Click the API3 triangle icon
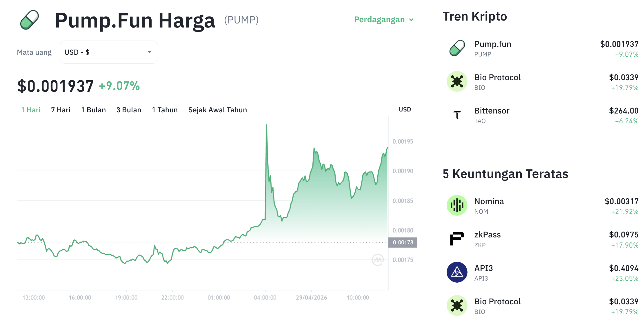 tap(457, 272)
